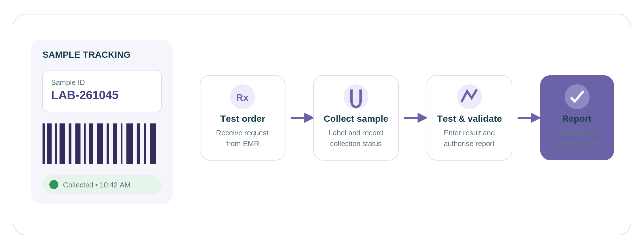Image resolution: width=644 pixels, height=252 pixels.
Task: Click the SAMPLE TRACKING panel heading
Action: 86,55
